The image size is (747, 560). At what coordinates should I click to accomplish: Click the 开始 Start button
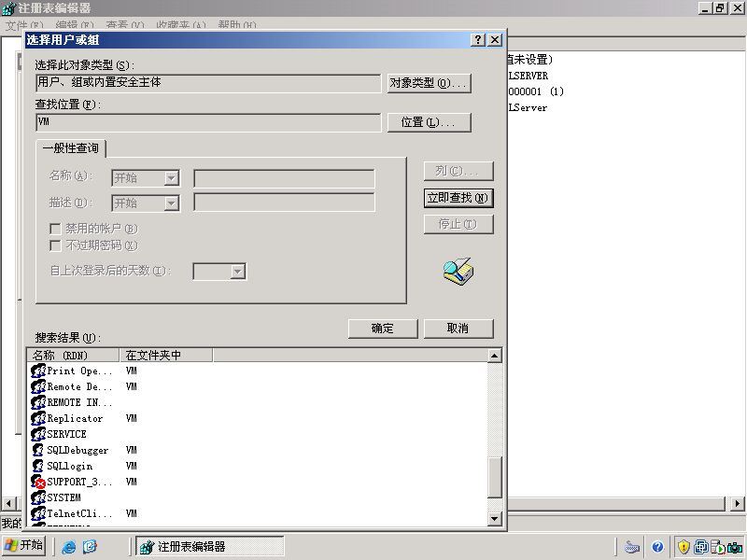pos(24,546)
